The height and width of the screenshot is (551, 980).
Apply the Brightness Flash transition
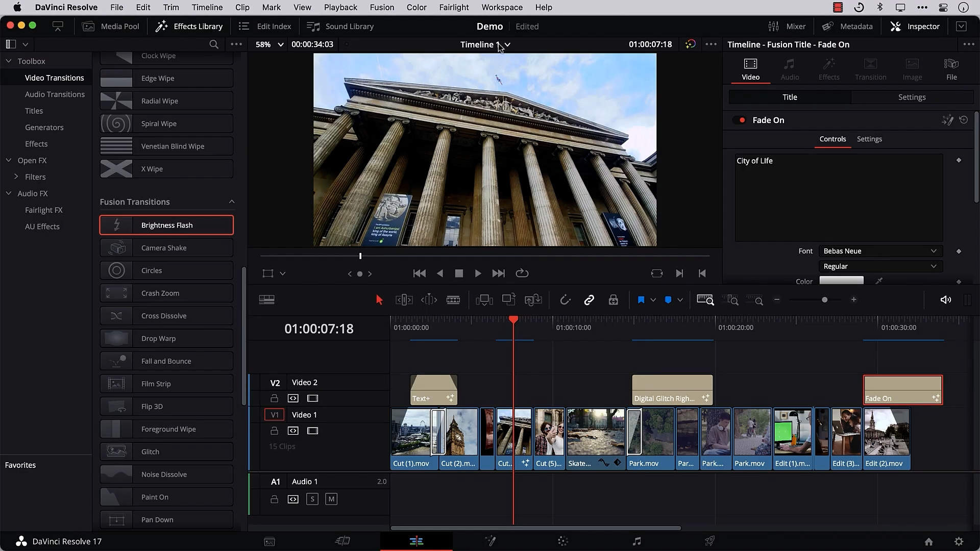pyautogui.click(x=166, y=224)
